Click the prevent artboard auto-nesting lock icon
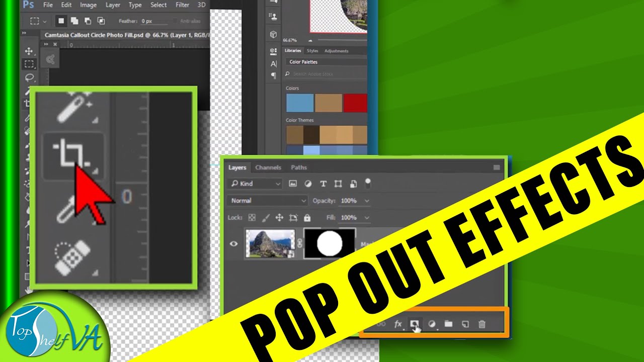The height and width of the screenshot is (362, 644). (x=293, y=218)
